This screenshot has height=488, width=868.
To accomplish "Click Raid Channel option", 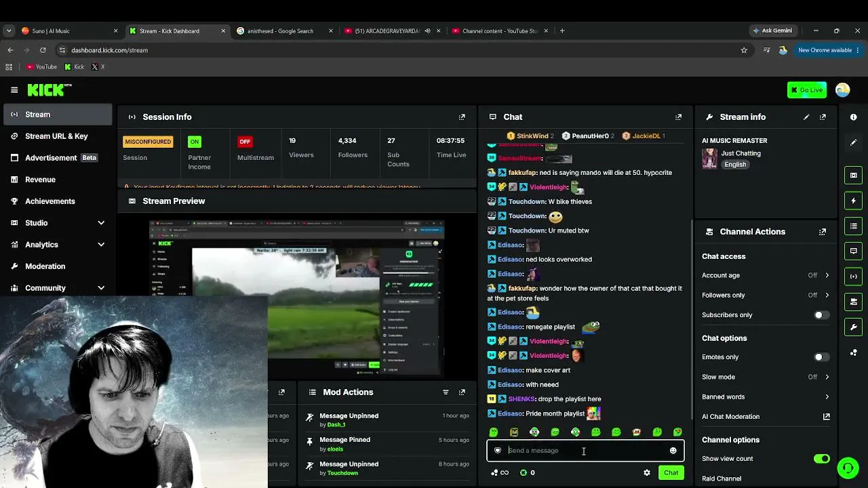I will 722,479.
